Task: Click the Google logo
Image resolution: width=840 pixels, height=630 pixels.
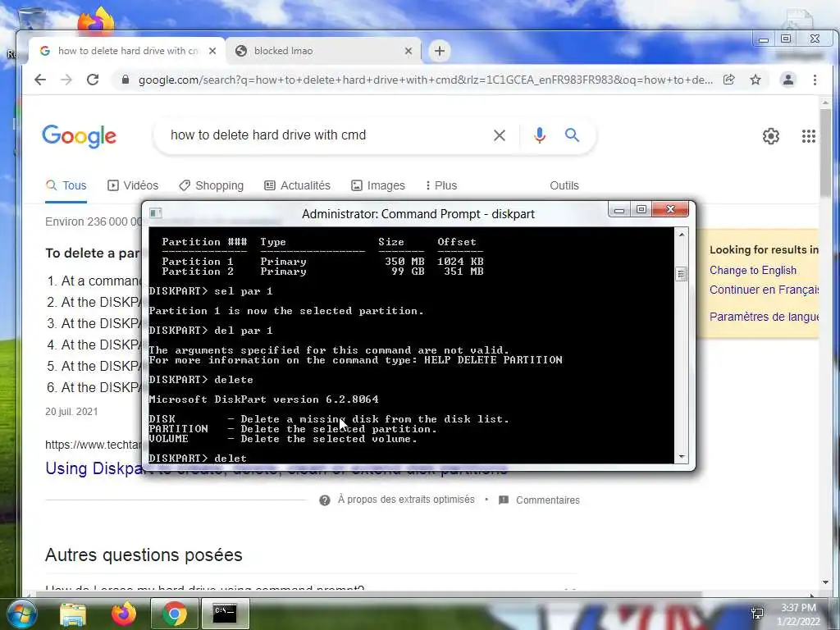Action: pyautogui.click(x=80, y=136)
